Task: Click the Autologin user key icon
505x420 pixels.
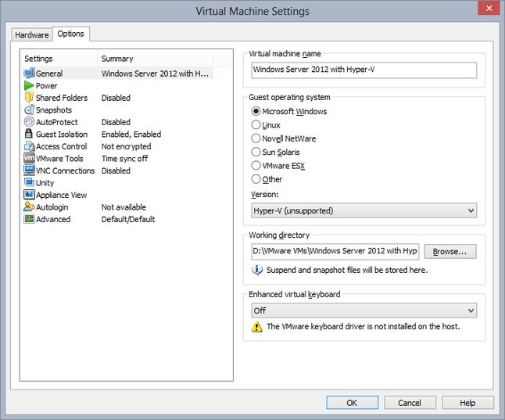Action: tap(29, 206)
